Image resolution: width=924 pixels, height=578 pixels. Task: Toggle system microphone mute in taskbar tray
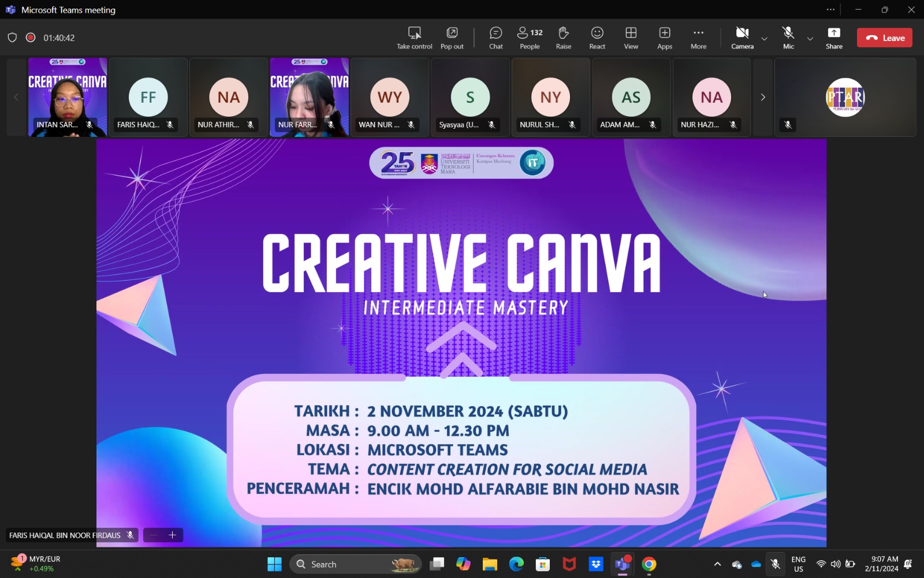[x=776, y=564]
